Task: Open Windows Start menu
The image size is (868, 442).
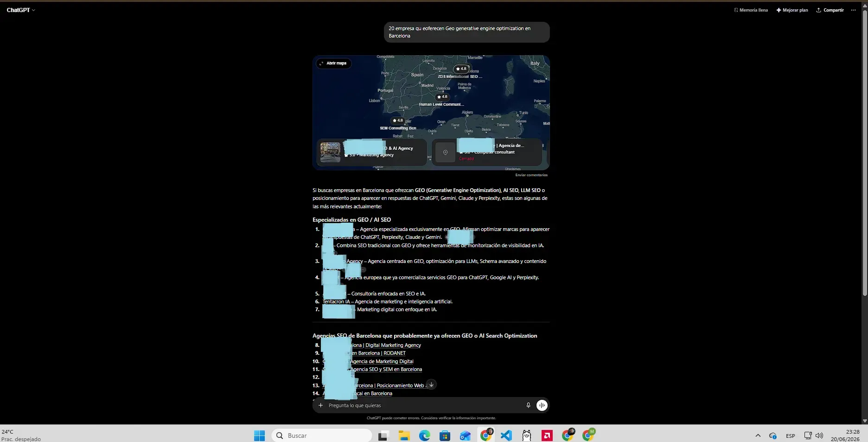Action: click(259, 436)
